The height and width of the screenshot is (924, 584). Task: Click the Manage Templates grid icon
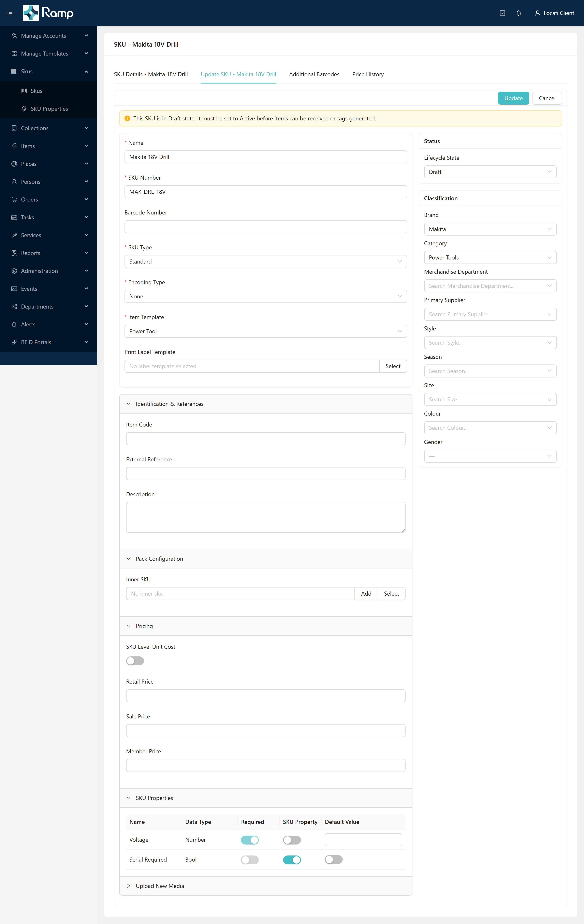pyautogui.click(x=14, y=54)
